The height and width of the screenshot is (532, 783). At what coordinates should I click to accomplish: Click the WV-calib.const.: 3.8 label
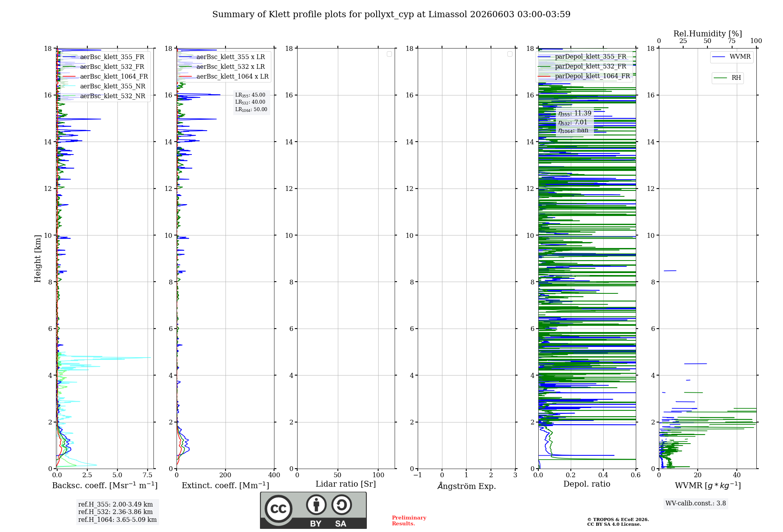tap(696, 503)
